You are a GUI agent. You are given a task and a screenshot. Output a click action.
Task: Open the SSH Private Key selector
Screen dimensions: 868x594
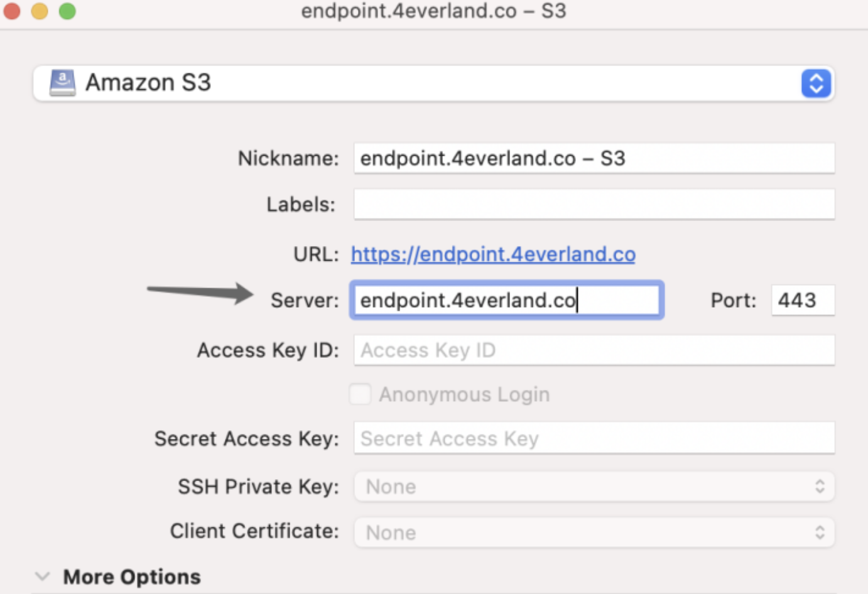(x=594, y=486)
